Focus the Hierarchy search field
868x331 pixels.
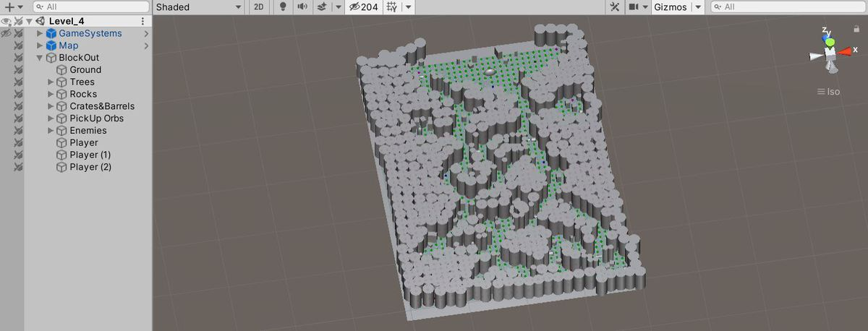(x=92, y=7)
